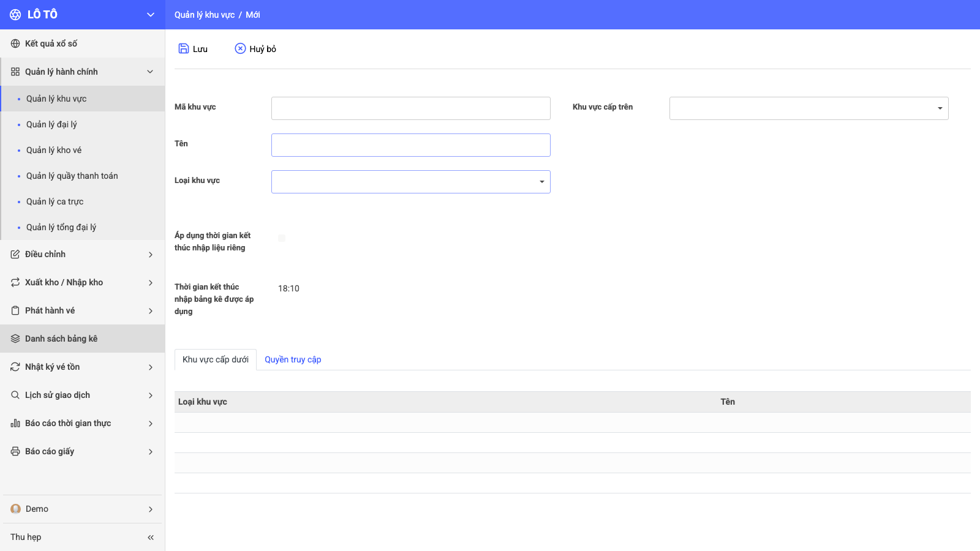This screenshot has height=551, width=980.
Task: Focus the Tên input field
Action: pos(411,145)
